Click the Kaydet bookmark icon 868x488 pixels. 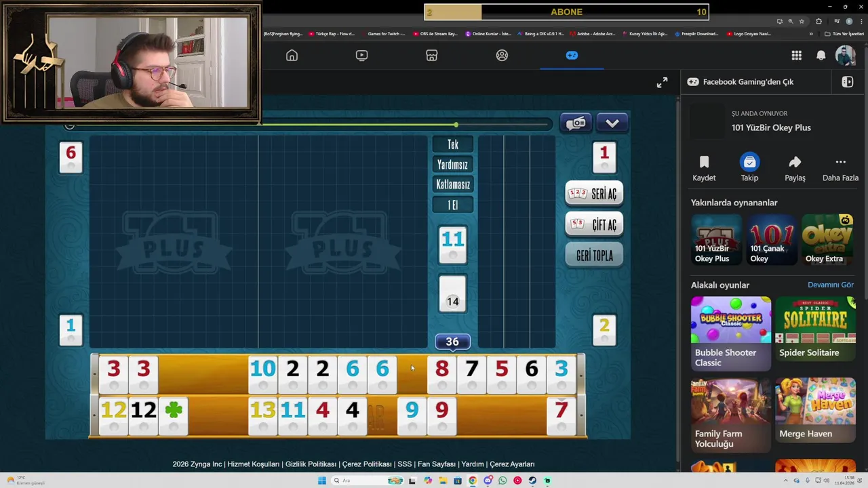pyautogui.click(x=704, y=162)
